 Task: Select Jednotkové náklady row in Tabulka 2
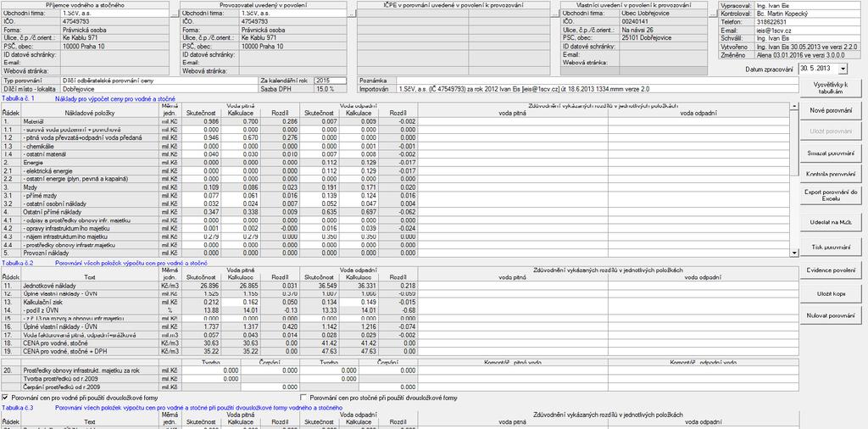point(90,286)
